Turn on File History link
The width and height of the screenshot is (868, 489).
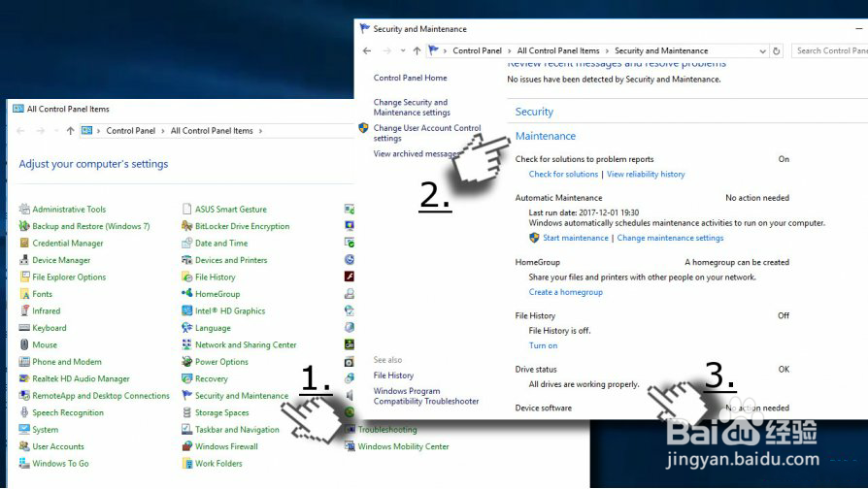pyautogui.click(x=543, y=345)
